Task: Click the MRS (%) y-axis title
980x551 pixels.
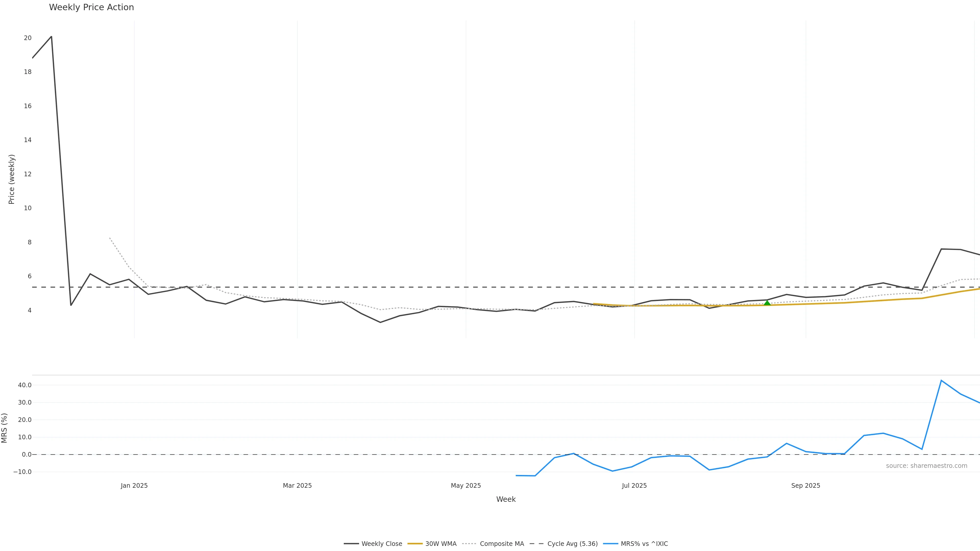Action: point(5,428)
